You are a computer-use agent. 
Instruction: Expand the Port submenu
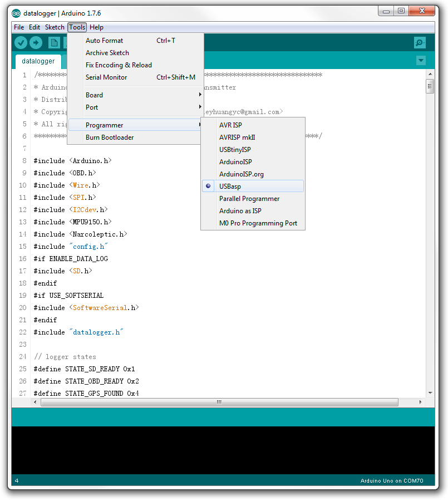(x=136, y=107)
